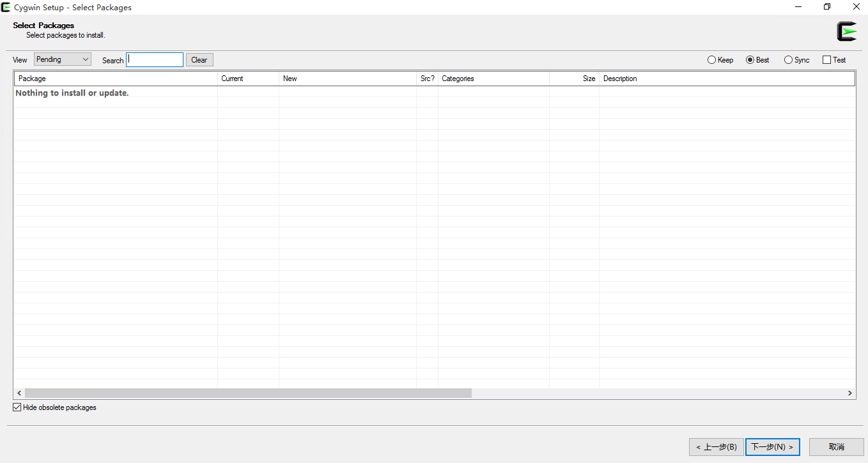Click the horizontal scrollbar's left arrow
This screenshot has height=463, width=868.
point(19,393)
